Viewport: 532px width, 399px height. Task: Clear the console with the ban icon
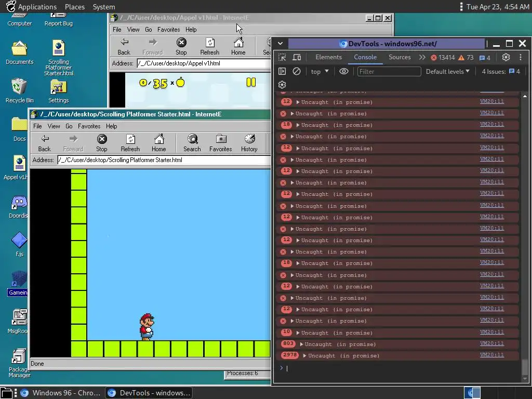point(297,71)
